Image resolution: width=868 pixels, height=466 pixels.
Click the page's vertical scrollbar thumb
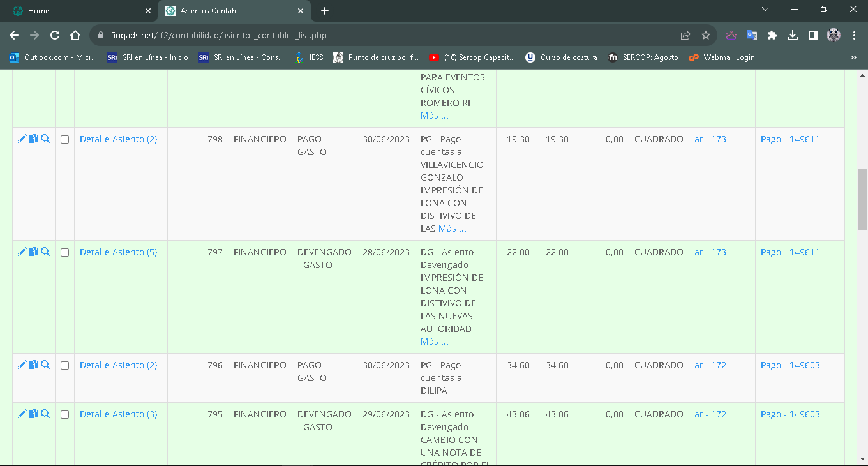coord(862,199)
